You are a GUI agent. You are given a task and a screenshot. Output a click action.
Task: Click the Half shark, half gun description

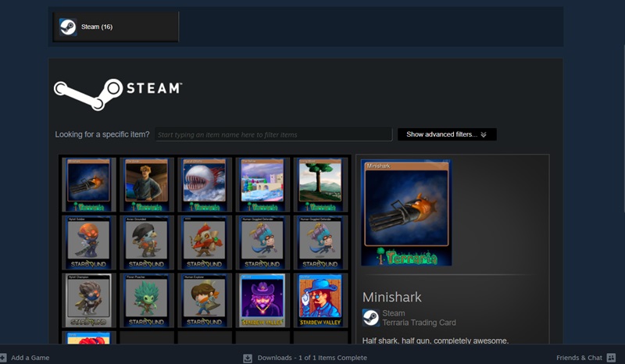click(435, 341)
